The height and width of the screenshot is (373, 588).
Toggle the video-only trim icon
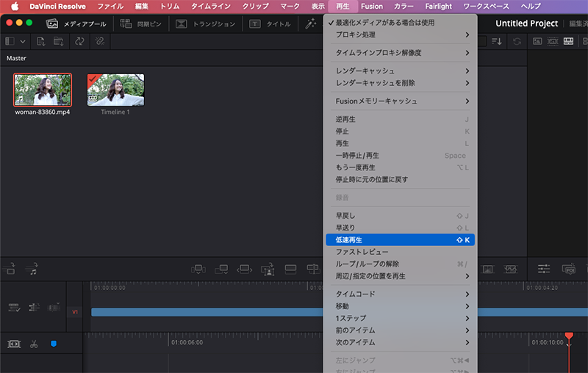[x=9, y=269]
